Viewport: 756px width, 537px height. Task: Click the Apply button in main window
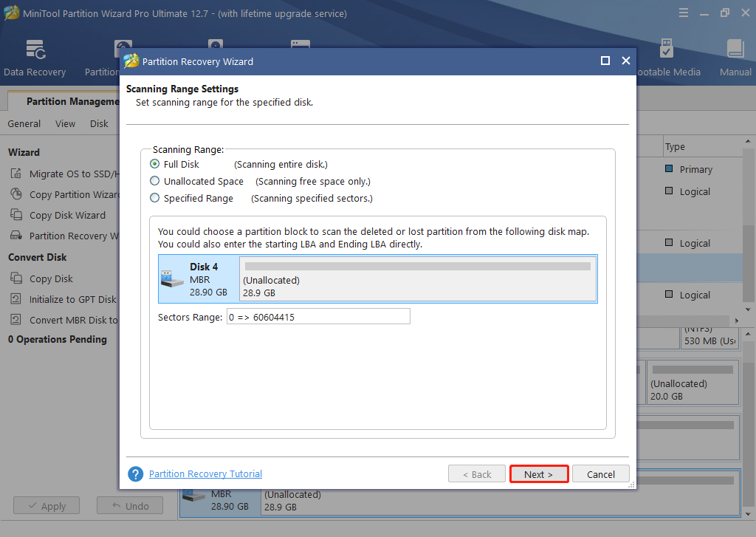[47, 506]
